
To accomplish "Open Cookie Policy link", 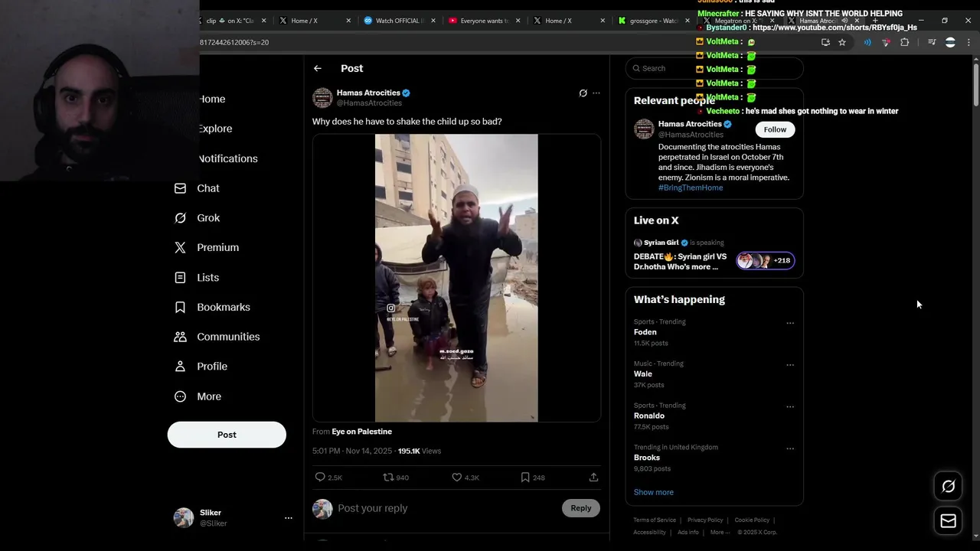I will (x=752, y=520).
